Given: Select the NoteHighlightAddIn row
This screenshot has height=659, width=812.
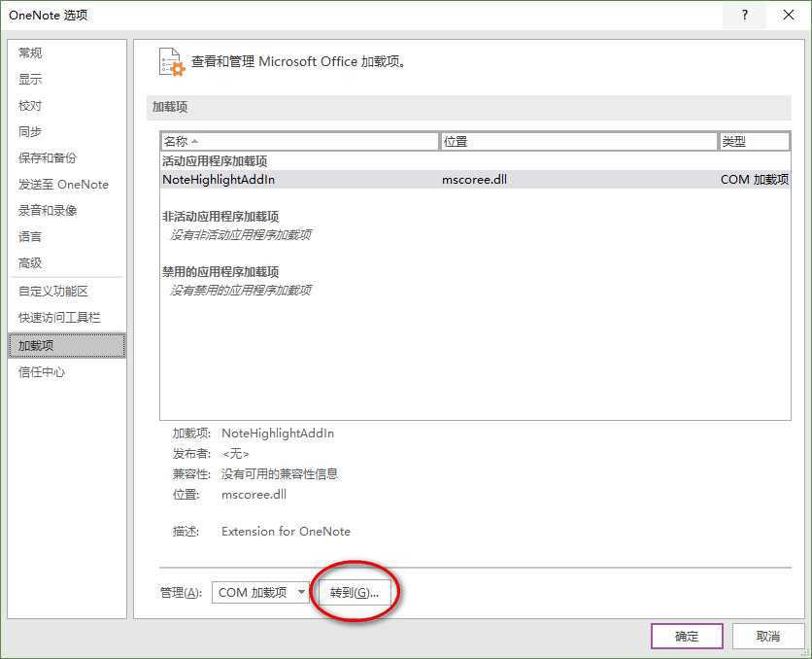Looking at the screenshot, I should click(x=475, y=180).
